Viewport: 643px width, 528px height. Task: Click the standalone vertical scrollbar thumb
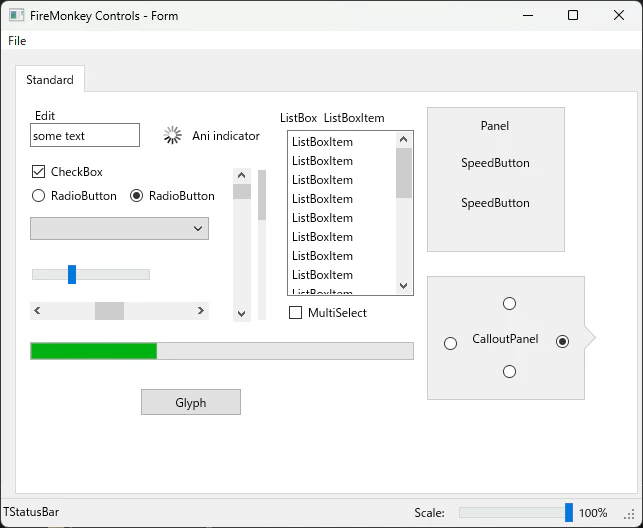click(x=242, y=191)
